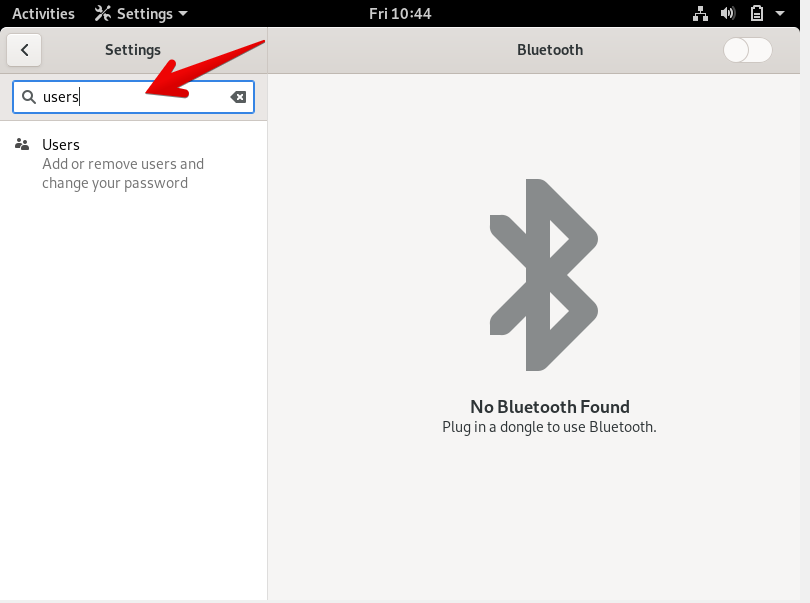The width and height of the screenshot is (810, 603).
Task: Open the wired network status icon
Action: pyautogui.click(x=700, y=14)
